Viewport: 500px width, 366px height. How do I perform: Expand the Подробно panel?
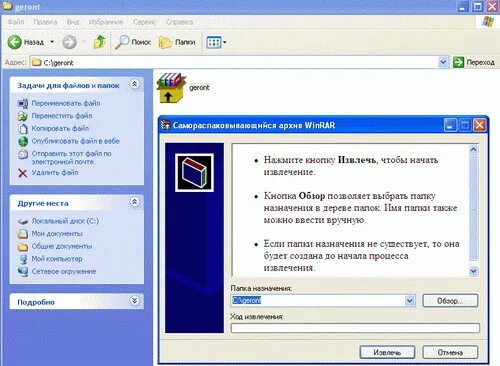[134, 301]
